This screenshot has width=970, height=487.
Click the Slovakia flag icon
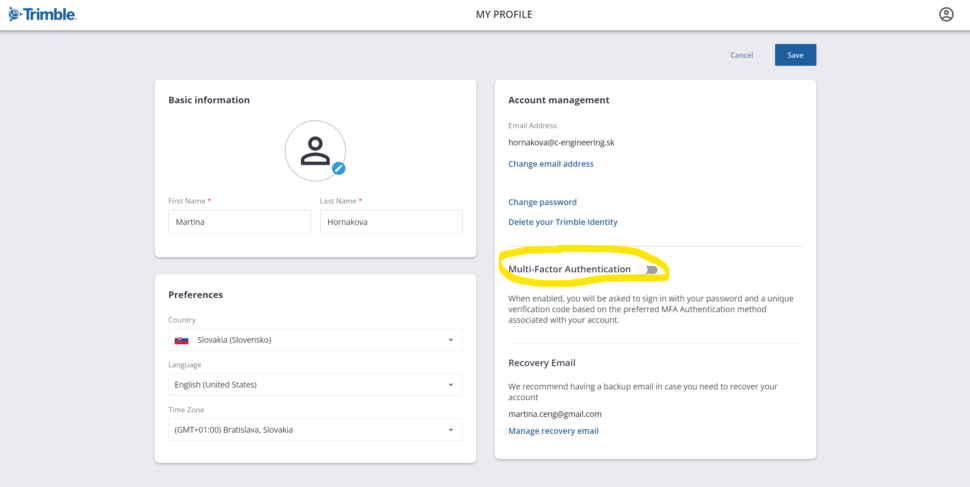(181, 340)
